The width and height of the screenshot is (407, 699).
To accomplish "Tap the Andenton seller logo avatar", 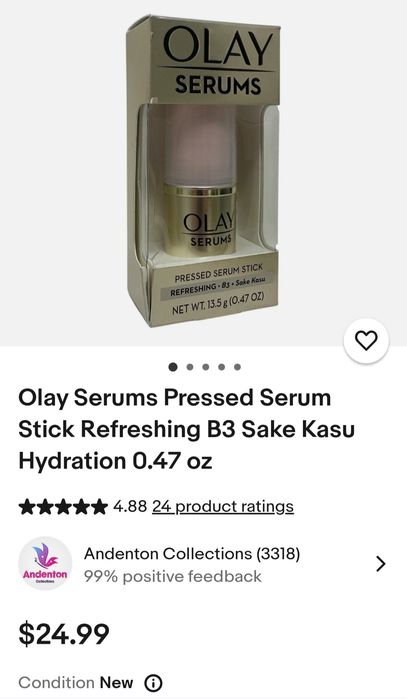I will [x=45, y=563].
